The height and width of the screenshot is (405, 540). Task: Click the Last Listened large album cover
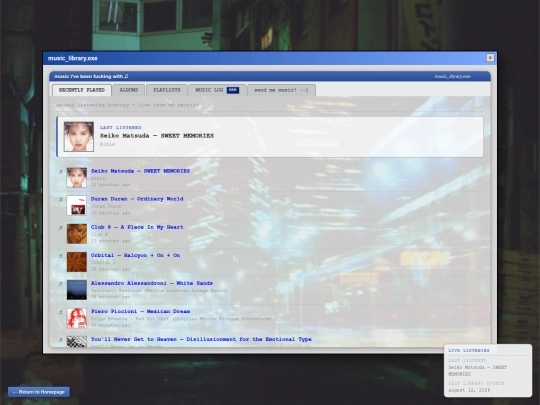coord(79,136)
